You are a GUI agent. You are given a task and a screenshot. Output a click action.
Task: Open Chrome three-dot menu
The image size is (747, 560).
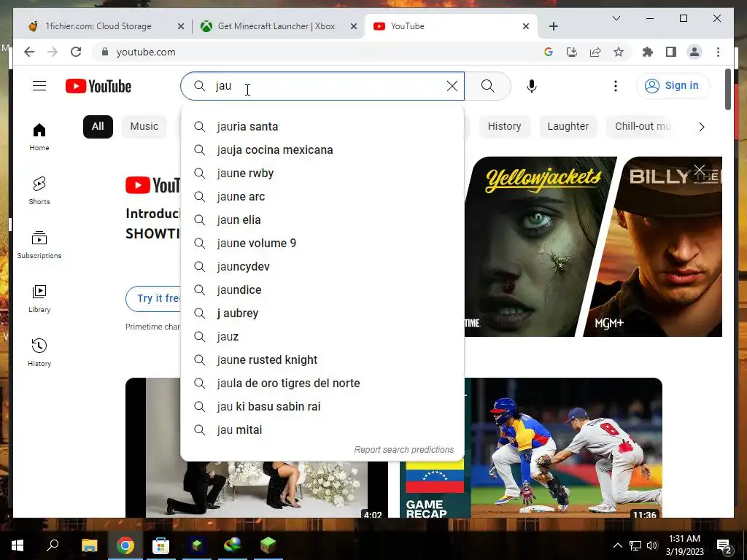(718, 52)
